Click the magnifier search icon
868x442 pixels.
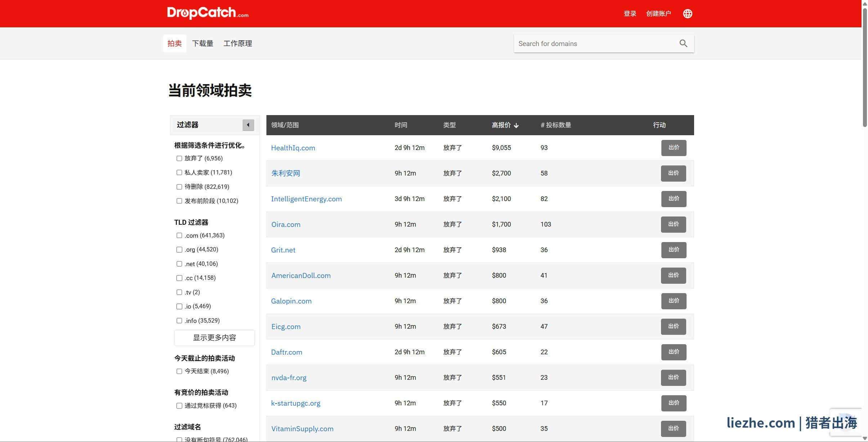tap(683, 44)
